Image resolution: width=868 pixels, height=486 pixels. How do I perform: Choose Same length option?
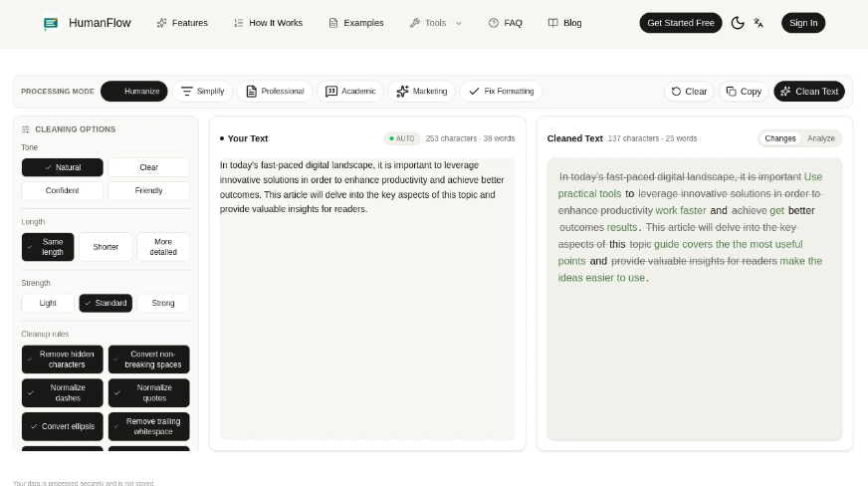tap(48, 247)
